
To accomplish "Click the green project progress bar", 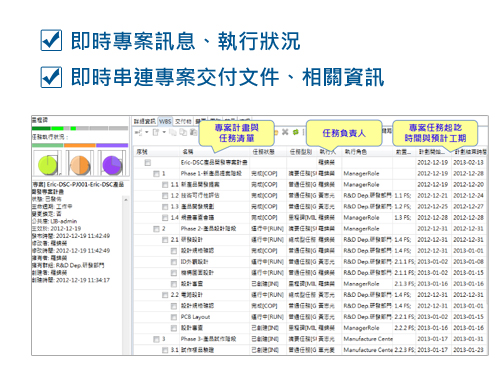I will click(41, 128).
